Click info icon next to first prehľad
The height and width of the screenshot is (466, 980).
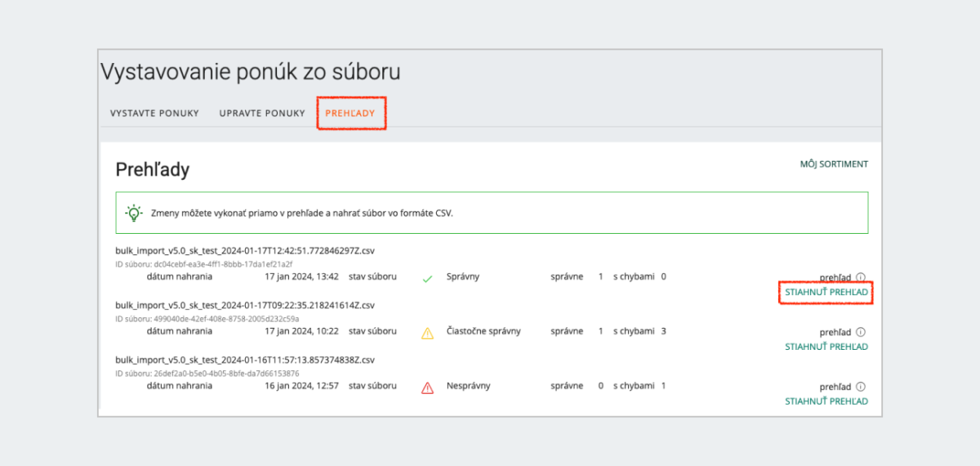click(x=861, y=277)
